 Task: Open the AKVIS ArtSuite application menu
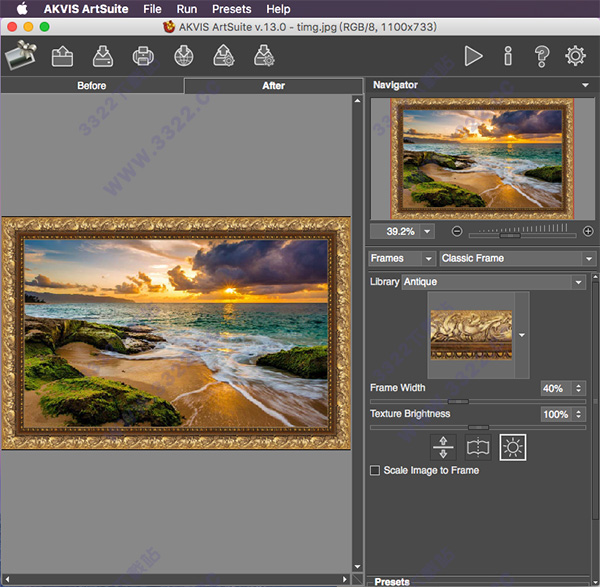coord(86,9)
